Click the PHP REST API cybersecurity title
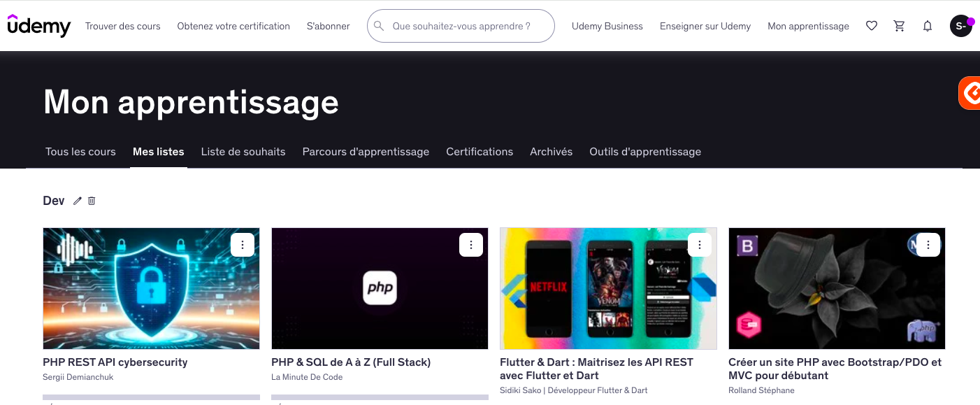Image resolution: width=980 pixels, height=405 pixels. pyautogui.click(x=115, y=362)
